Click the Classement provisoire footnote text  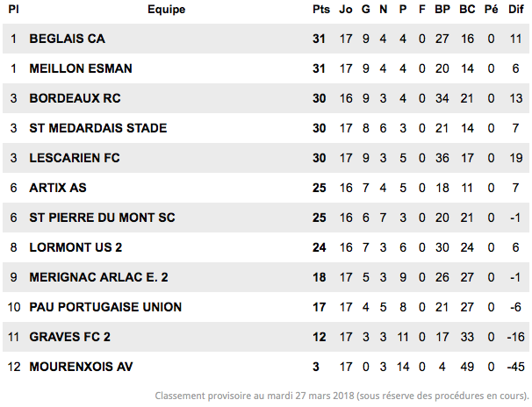point(342,396)
